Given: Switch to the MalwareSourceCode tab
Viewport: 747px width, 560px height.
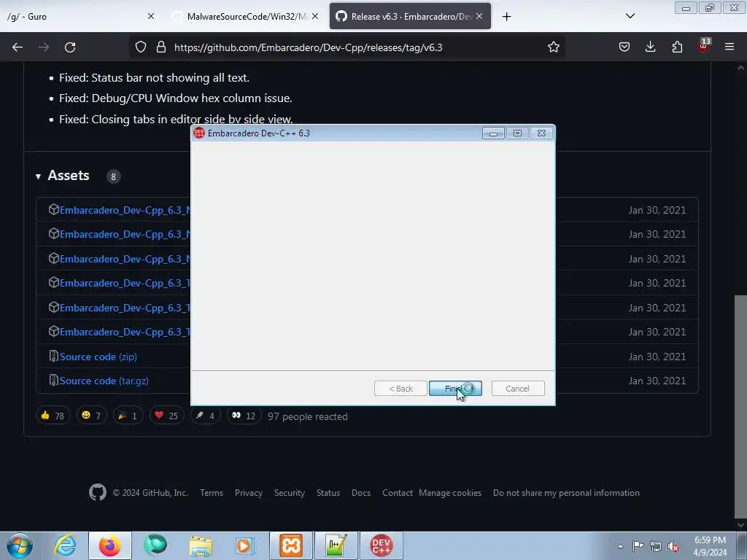Looking at the screenshot, I should pyautogui.click(x=247, y=17).
